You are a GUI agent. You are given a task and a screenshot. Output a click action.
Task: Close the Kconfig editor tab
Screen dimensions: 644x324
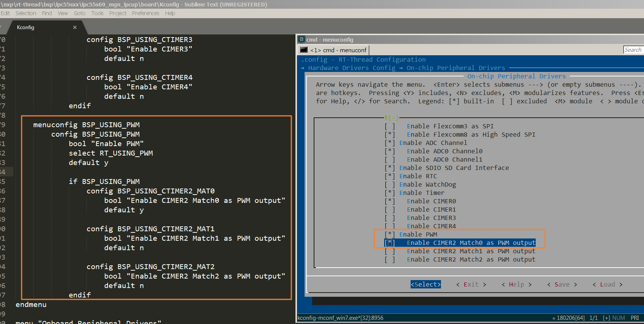click(75, 27)
